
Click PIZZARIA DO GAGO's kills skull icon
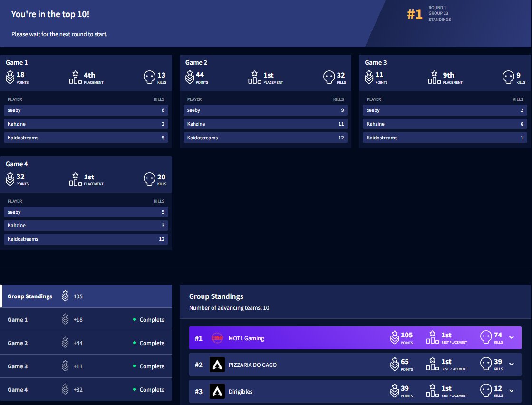486,364
